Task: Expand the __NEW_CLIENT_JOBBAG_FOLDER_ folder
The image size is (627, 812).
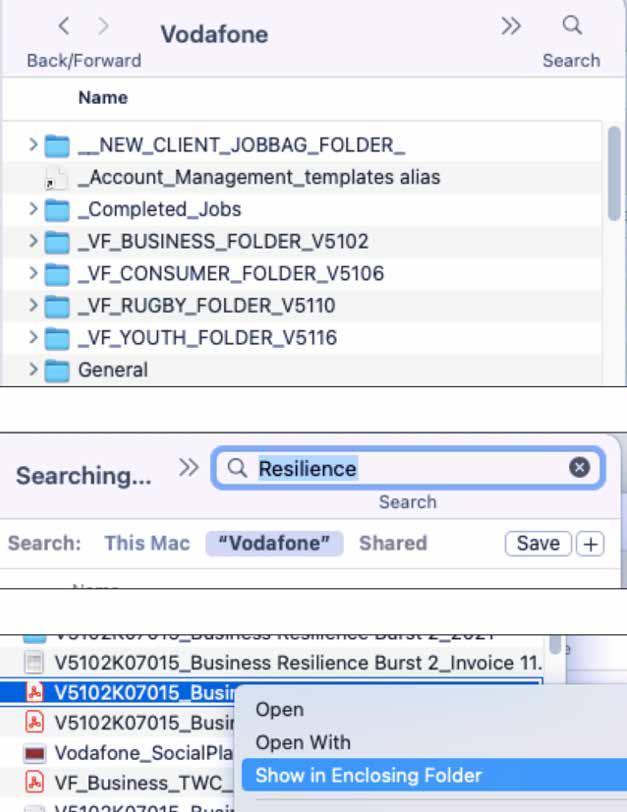Action: click(33, 144)
